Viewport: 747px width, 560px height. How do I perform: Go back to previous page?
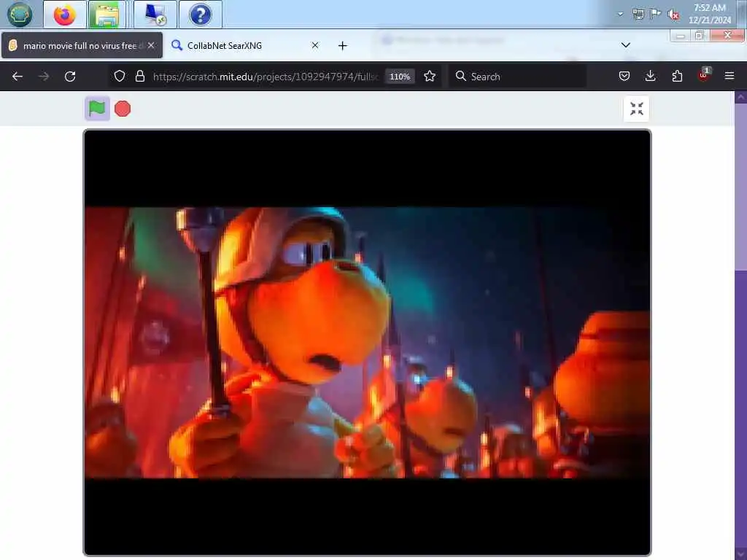click(x=18, y=76)
